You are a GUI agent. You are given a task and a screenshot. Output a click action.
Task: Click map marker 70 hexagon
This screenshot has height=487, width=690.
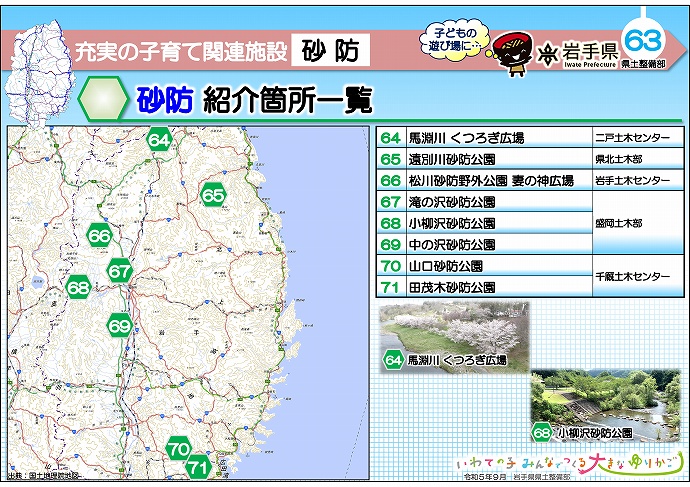(x=178, y=449)
